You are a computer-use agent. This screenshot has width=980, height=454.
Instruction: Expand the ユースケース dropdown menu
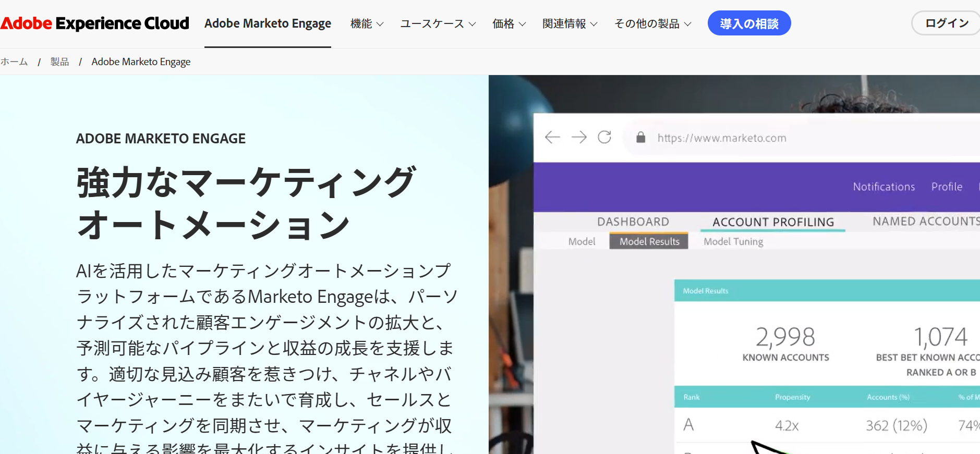click(438, 23)
